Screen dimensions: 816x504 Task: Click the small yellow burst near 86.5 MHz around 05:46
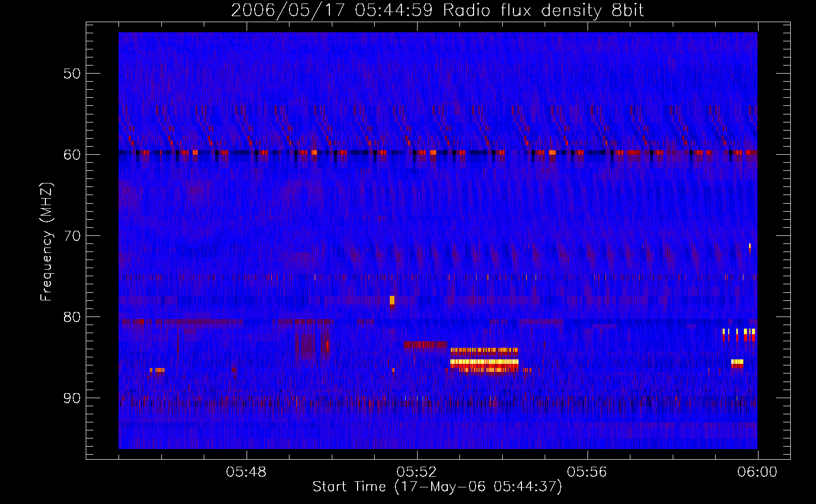[x=157, y=370]
